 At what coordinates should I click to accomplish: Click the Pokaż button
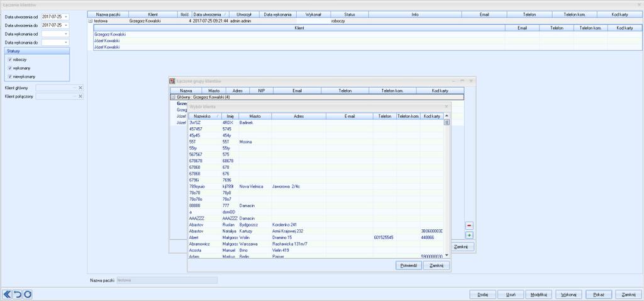(x=599, y=295)
